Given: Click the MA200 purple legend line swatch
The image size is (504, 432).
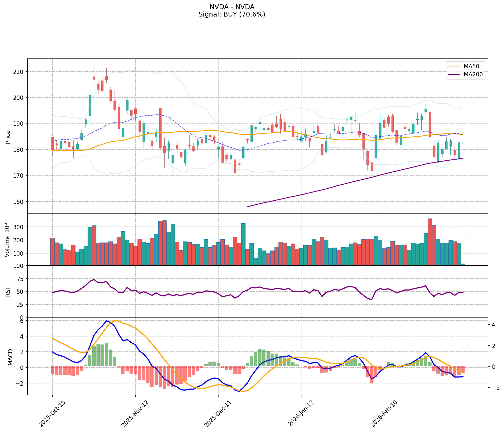Looking at the screenshot, I should pyautogui.click(x=454, y=74).
